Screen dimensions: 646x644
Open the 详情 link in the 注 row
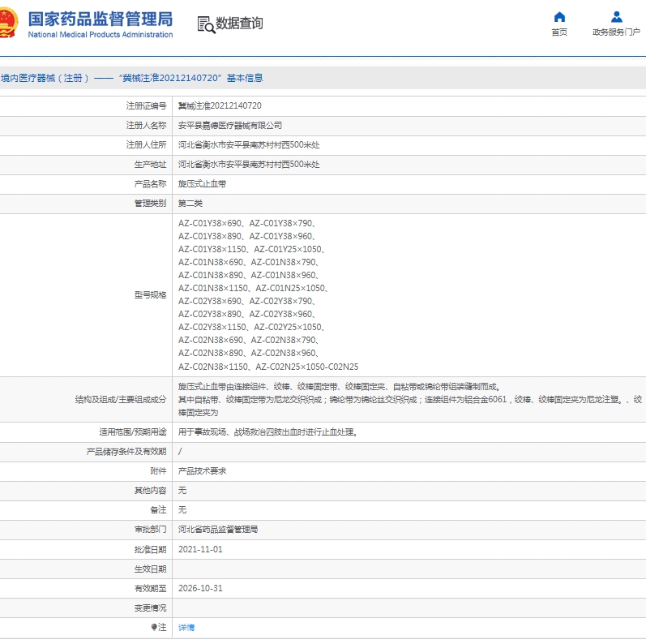pyautogui.click(x=186, y=628)
